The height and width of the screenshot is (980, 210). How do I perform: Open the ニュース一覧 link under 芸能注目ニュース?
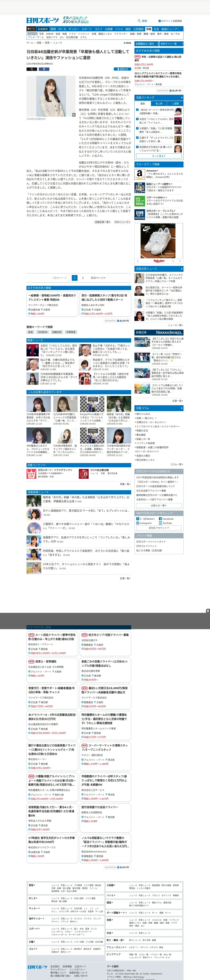point(175,325)
